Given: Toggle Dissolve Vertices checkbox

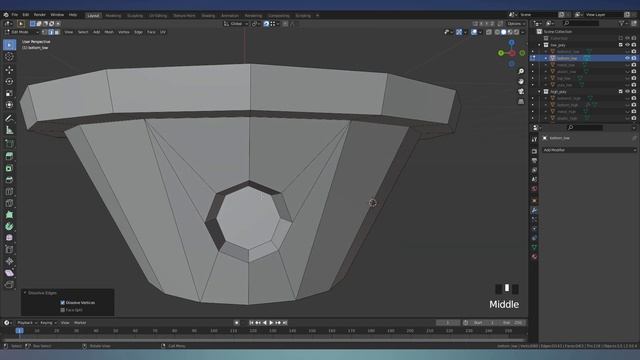Looking at the screenshot, I should [x=62, y=302].
